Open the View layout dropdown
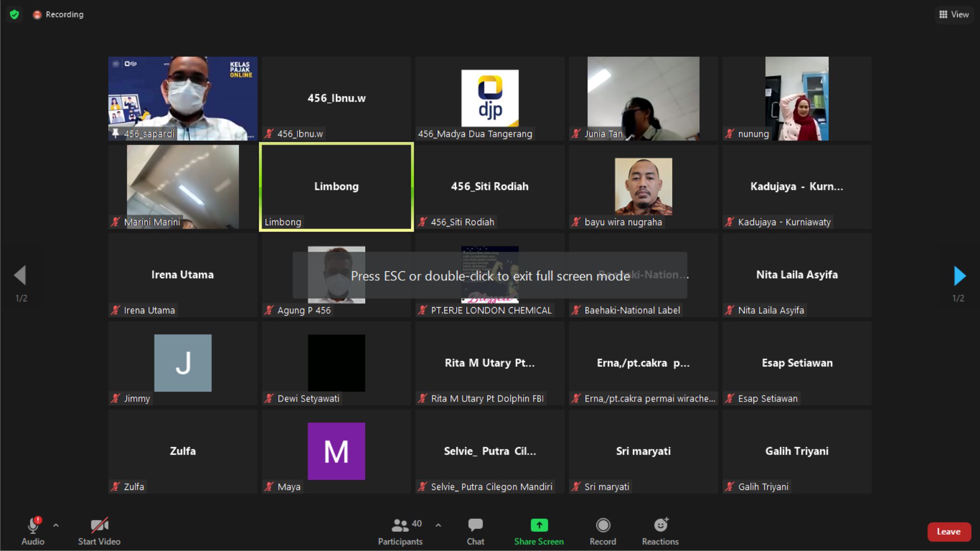 click(x=954, y=14)
